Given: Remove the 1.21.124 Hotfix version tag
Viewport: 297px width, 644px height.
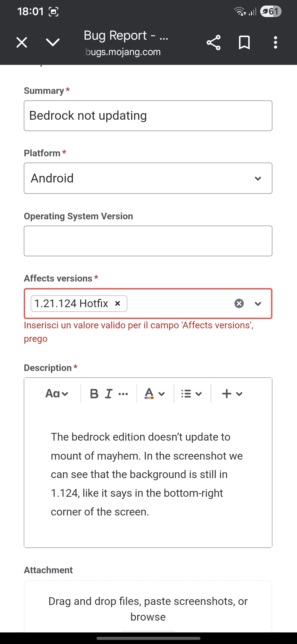Looking at the screenshot, I should click(x=118, y=304).
